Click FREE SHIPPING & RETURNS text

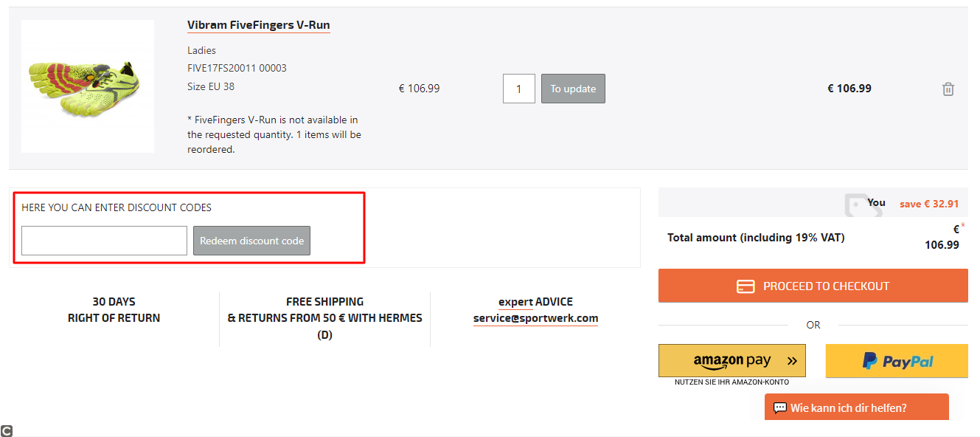[324, 318]
